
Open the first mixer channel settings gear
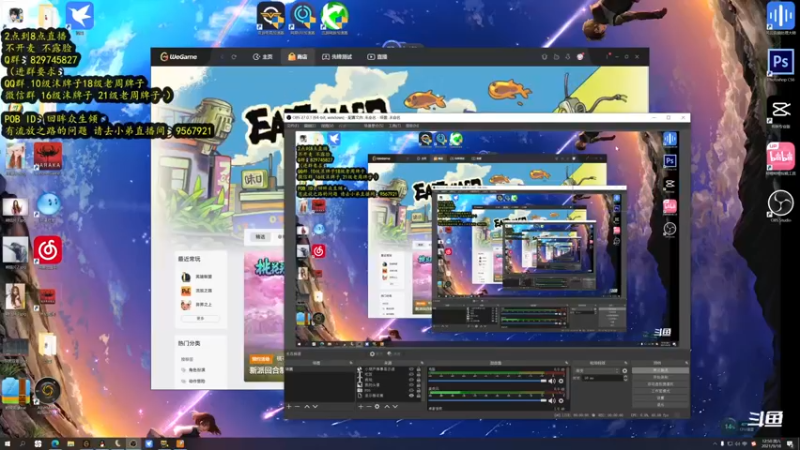(561, 381)
